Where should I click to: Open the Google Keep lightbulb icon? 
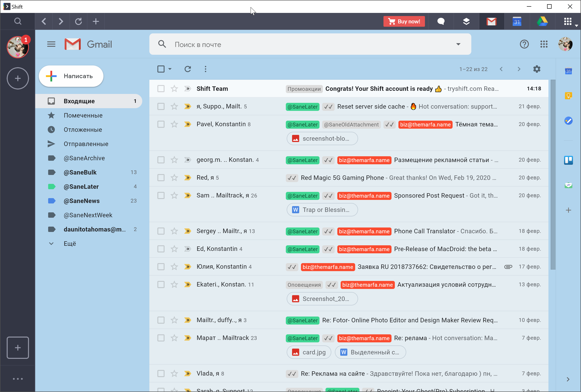568,96
